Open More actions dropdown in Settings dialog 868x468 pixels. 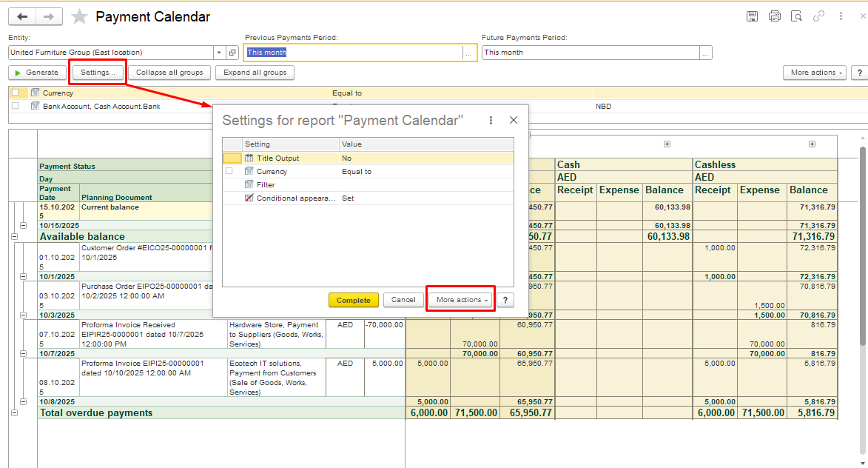(x=462, y=300)
